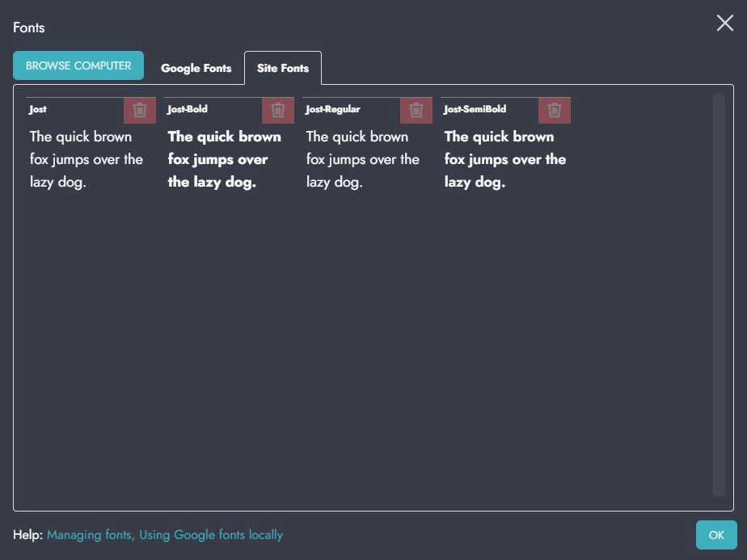Choose the Jost-SemiBold preview sample

[x=505, y=159]
